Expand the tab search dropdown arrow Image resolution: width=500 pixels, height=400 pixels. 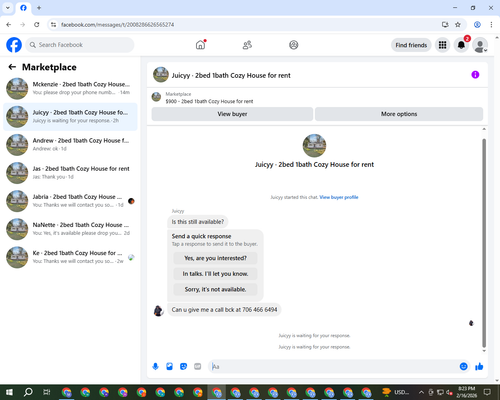[x=8, y=8]
